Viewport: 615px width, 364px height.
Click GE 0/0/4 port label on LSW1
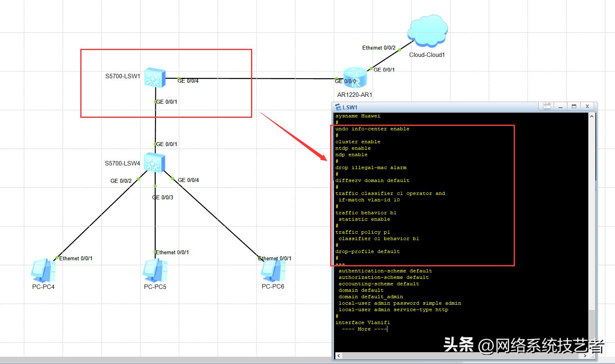(188, 81)
